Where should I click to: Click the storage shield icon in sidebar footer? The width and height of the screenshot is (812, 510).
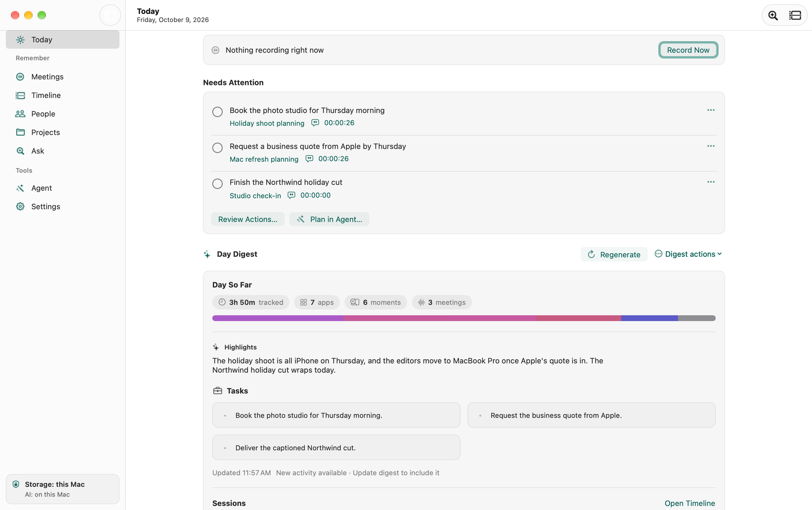(16, 485)
